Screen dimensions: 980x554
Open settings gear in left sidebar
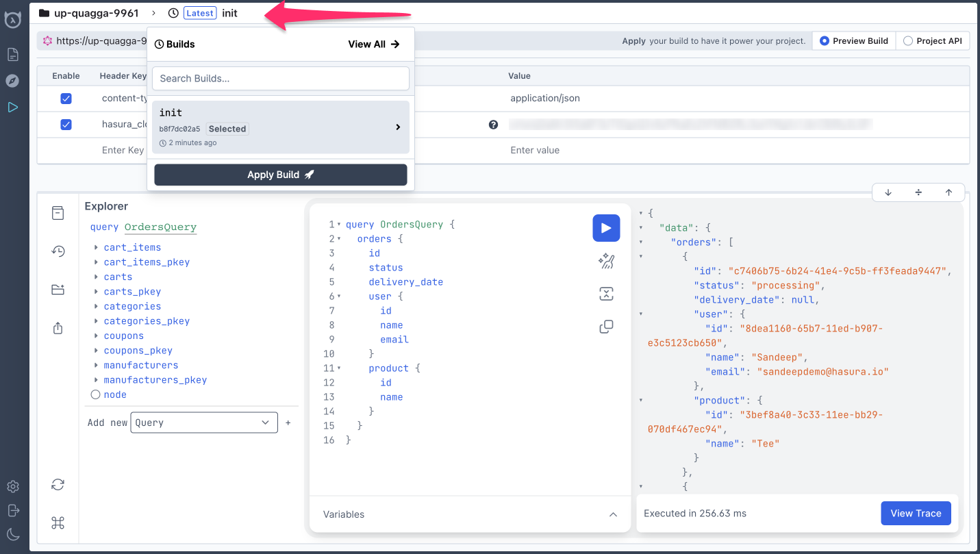(x=13, y=487)
